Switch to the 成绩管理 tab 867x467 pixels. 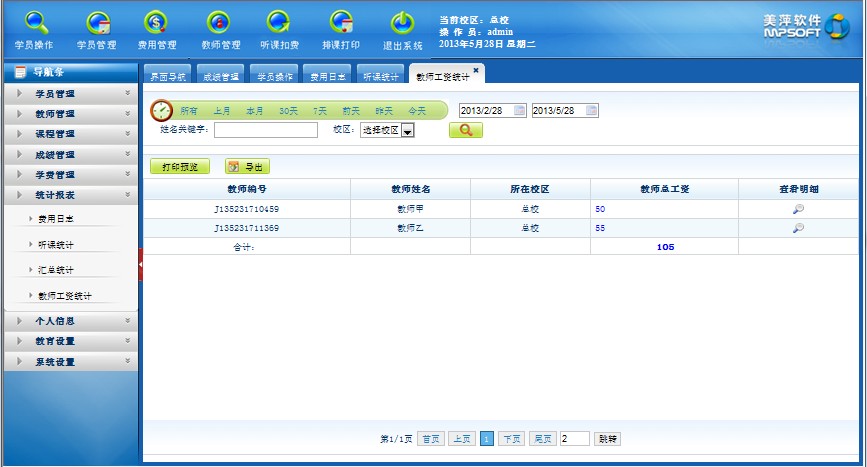tap(220, 76)
